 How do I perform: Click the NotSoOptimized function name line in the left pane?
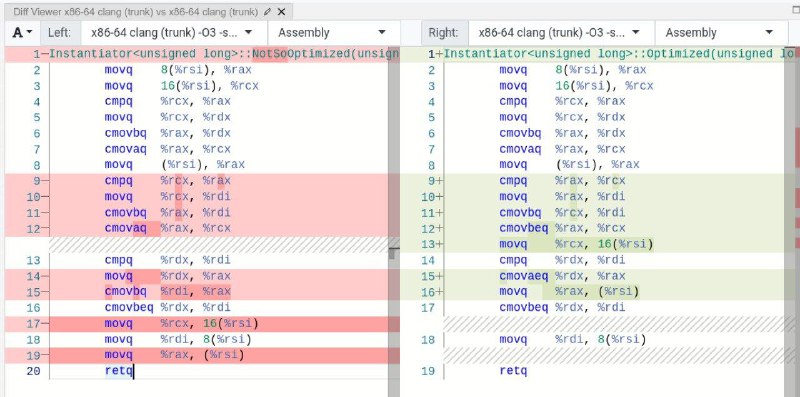coord(224,54)
